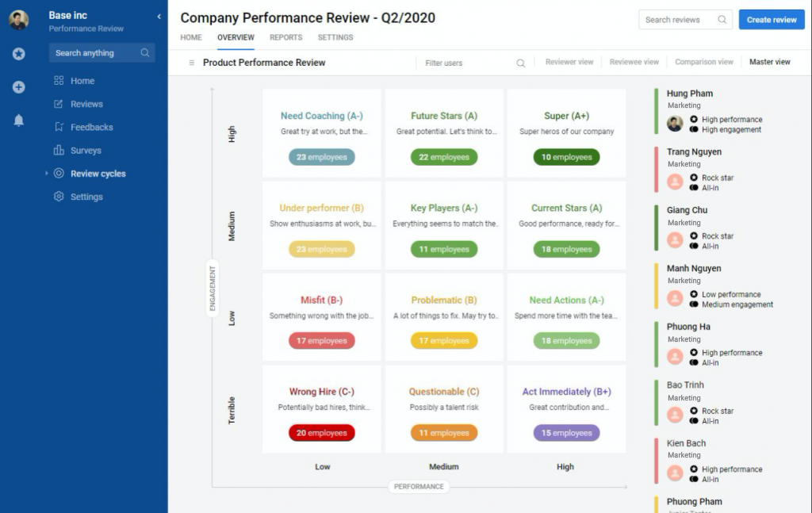The height and width of the screenshot is (513, 812).
Task: Click 15 employees badge in Act Immediately
Action: (x=566, y=433)
